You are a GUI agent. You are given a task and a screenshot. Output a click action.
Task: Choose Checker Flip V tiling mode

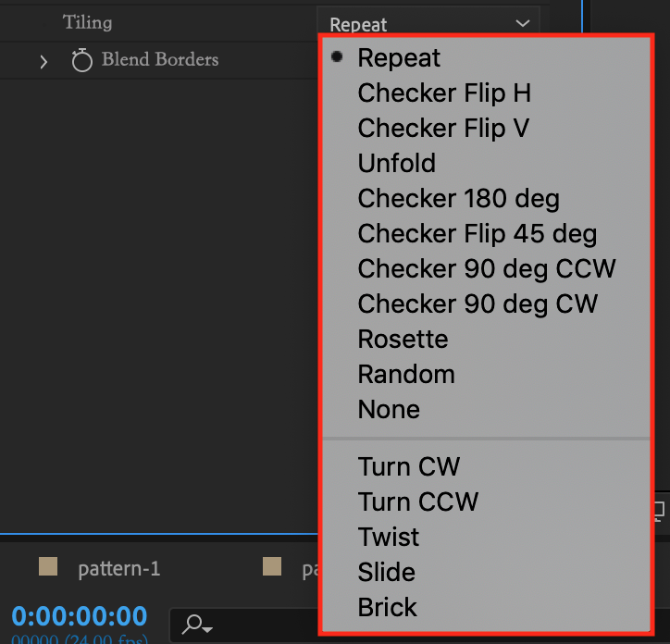coord(443,129)
